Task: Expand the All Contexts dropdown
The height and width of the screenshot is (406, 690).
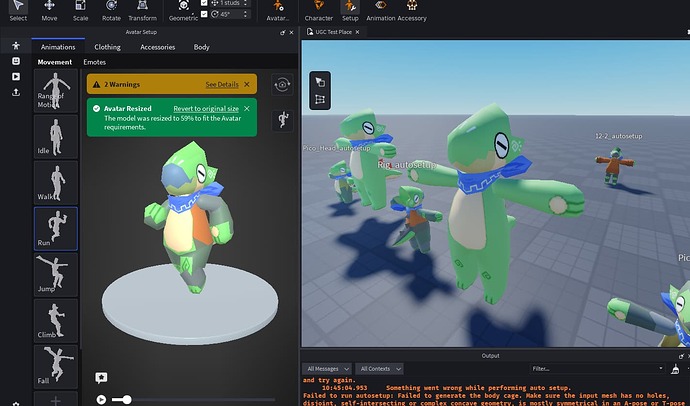Action: (x=380, y=369)
